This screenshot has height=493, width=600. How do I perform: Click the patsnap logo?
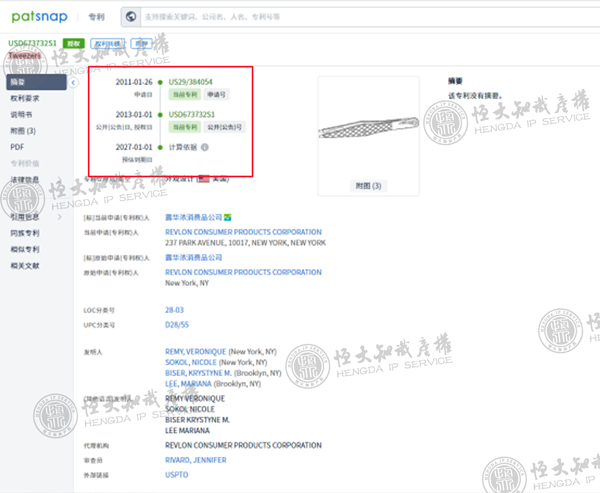pyautogui.click(x=39, y=17)
